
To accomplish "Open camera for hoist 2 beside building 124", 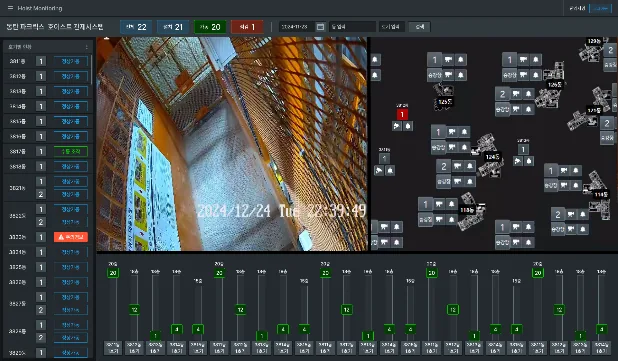I will click(x=457, y=166).
